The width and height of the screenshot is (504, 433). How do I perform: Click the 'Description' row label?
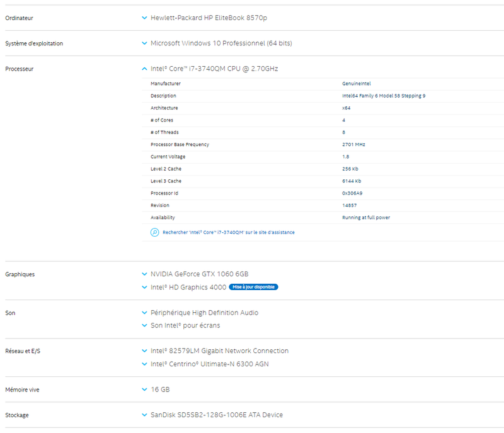coord(163,96)
